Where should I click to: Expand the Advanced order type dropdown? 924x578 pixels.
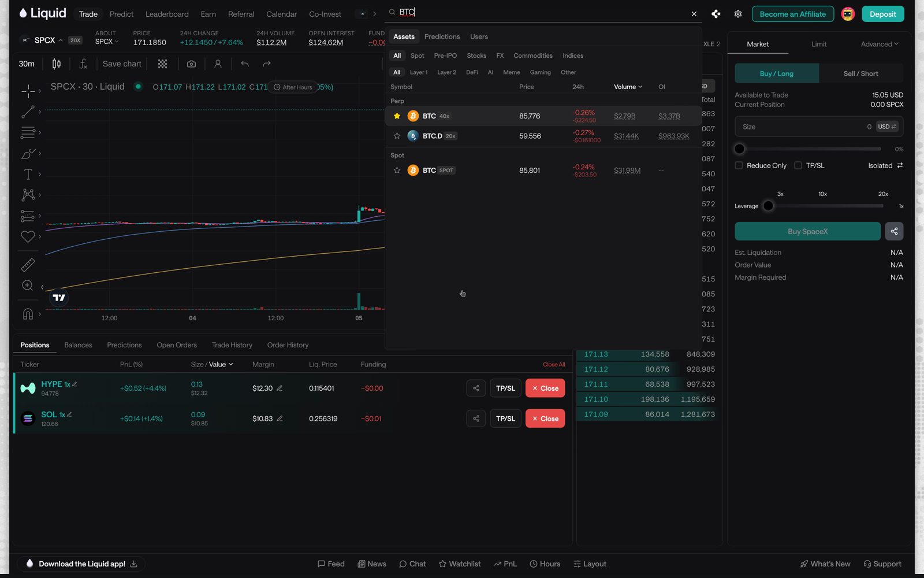(x=880, y=44)
